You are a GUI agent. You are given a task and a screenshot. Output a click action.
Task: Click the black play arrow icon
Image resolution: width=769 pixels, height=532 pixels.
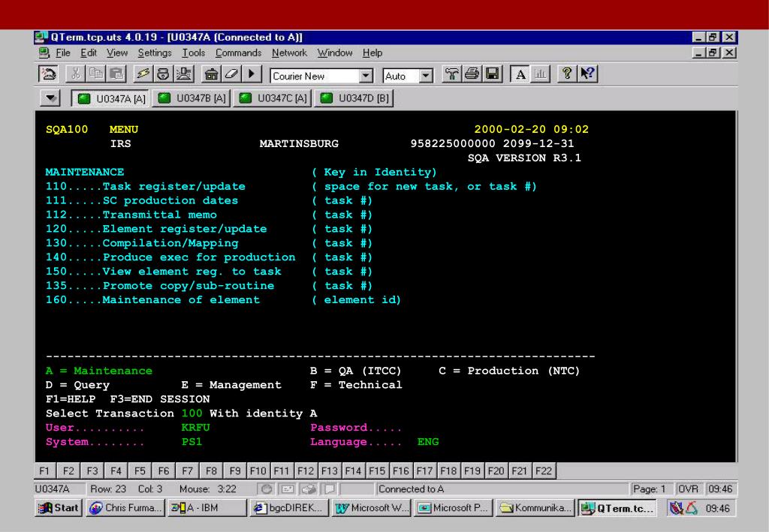pos(252,74)
